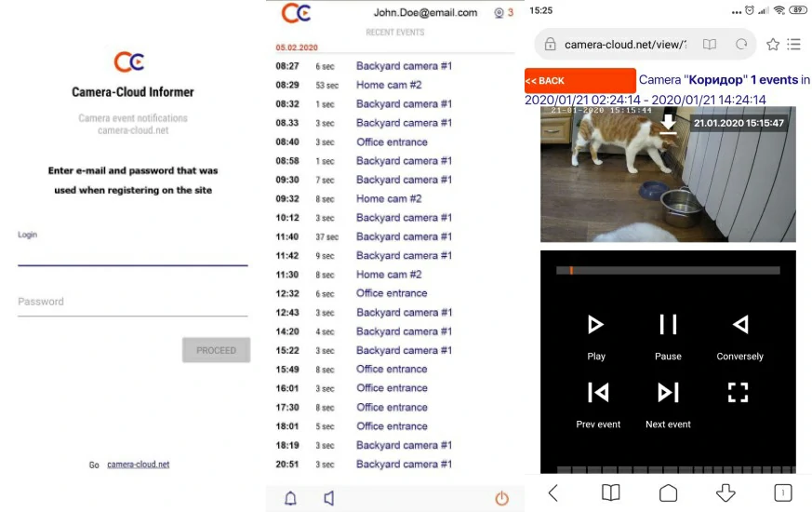Tap the bookmark star icon

click(773, 44)
